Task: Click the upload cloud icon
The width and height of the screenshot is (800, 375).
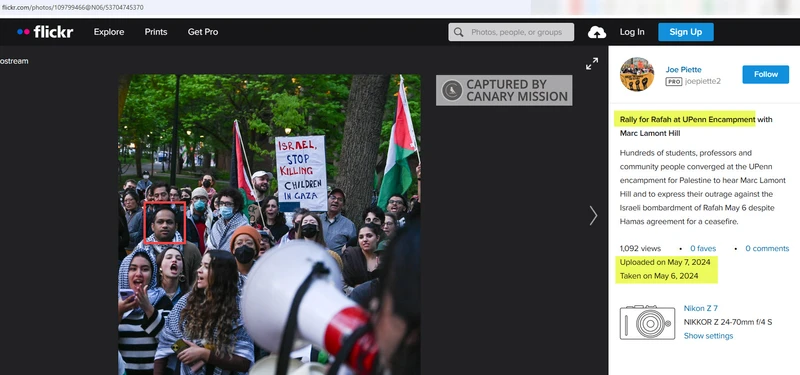Action: [x=597, y=32]
